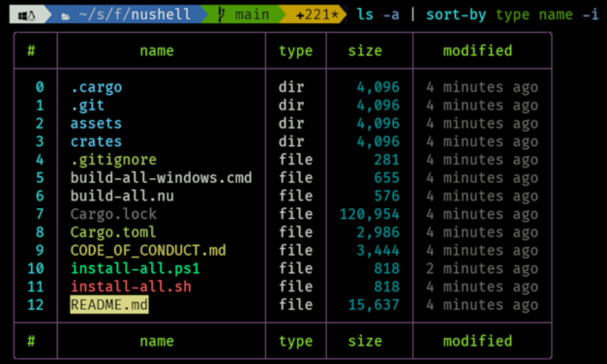Select the Cargo.toml file name
607x364 pixels.
click(x=113, y=232)
